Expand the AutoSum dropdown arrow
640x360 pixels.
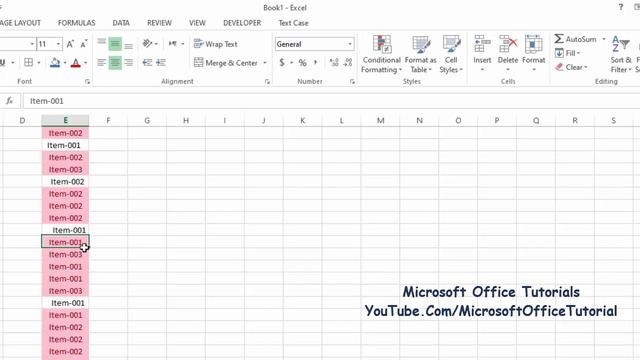tap(604, 39)
